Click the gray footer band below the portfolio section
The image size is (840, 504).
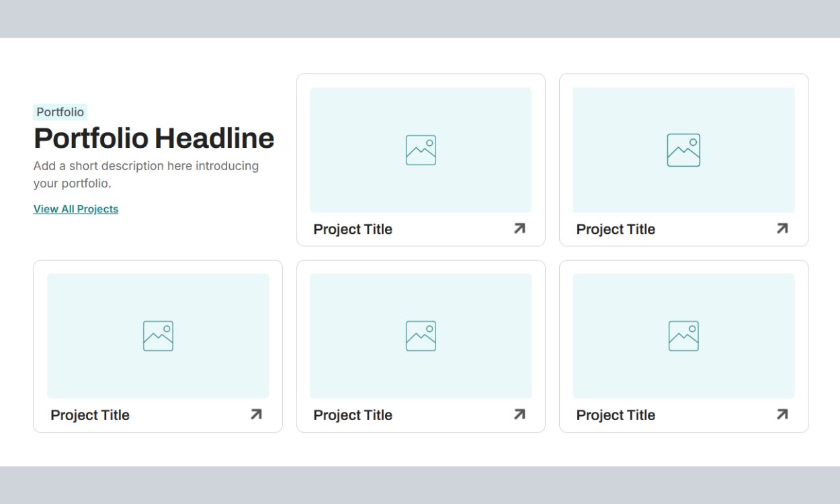[420, 485]
